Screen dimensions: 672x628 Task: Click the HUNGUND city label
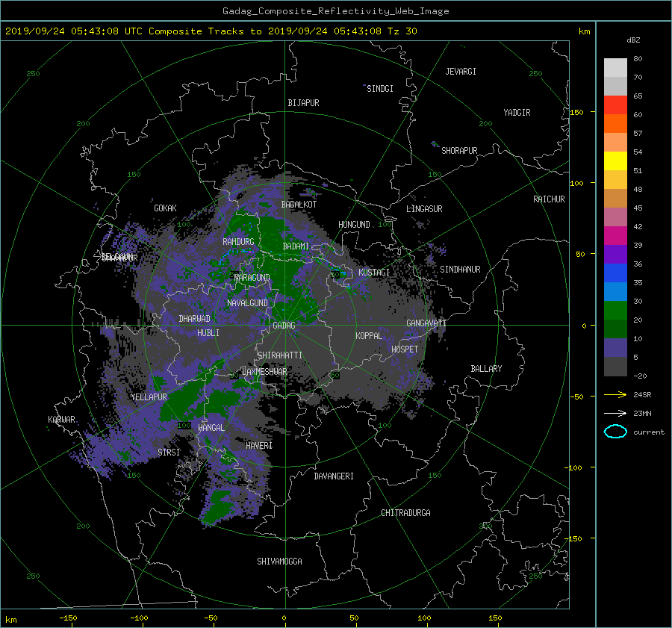354,225
